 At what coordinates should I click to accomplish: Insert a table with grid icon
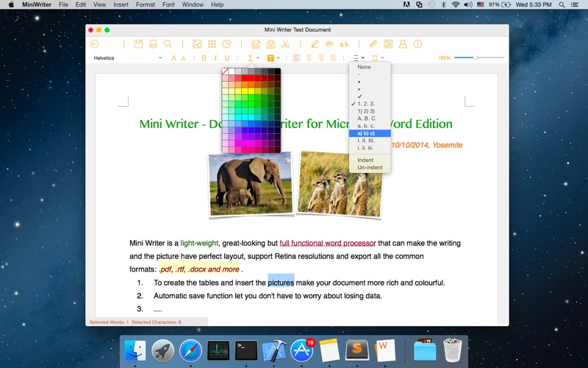pyautogui.click(x=212, y=44)
